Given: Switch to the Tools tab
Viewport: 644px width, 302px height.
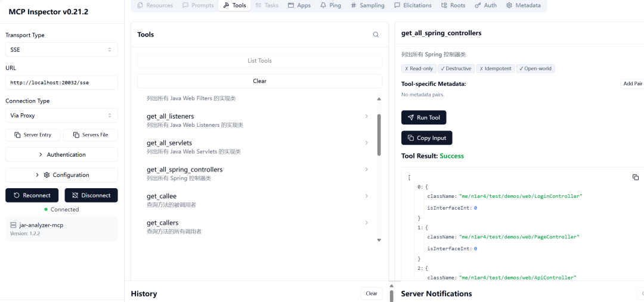Looking at the screenshot, I should click(x=234, y=5).
